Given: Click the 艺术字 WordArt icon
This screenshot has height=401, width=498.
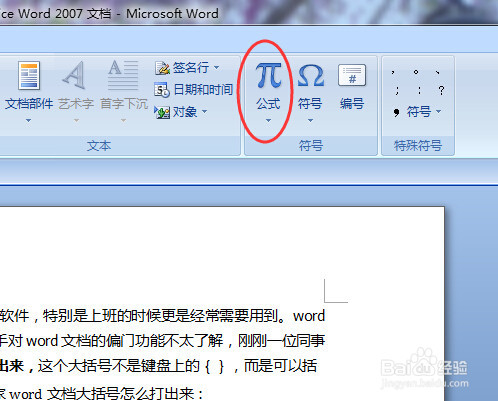Looking at the screenshot, I should click(x=74, y=75).
